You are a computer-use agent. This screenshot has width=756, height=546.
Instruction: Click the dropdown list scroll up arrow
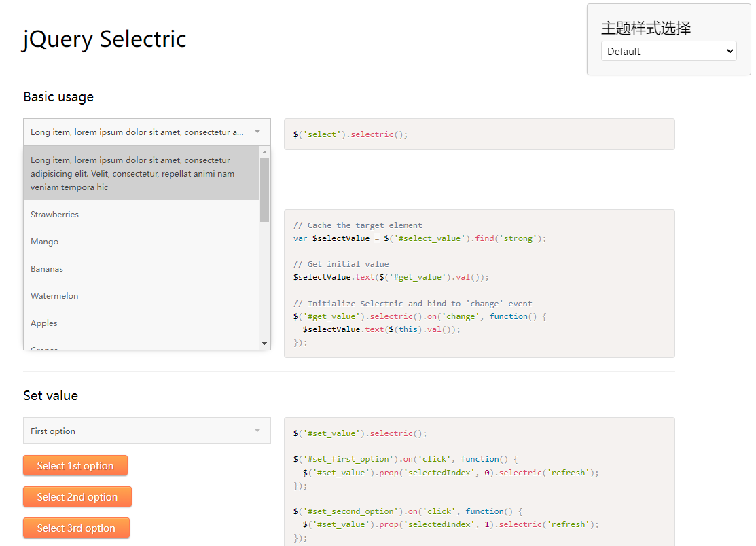264,152
